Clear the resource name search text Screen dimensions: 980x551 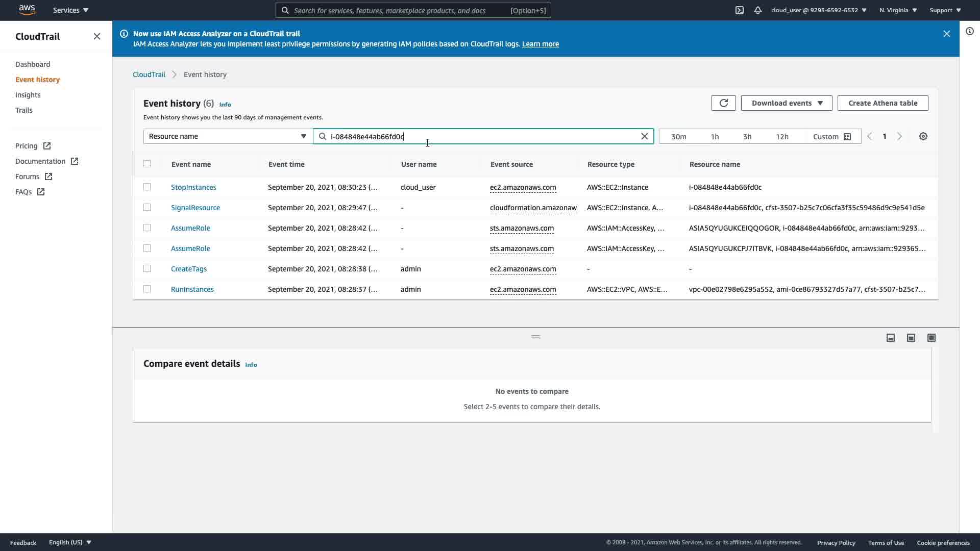(x=644, y=137)
